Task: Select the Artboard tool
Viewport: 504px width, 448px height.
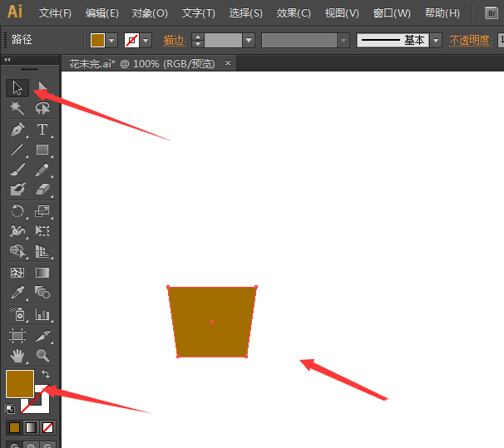Action: [17, 336]
